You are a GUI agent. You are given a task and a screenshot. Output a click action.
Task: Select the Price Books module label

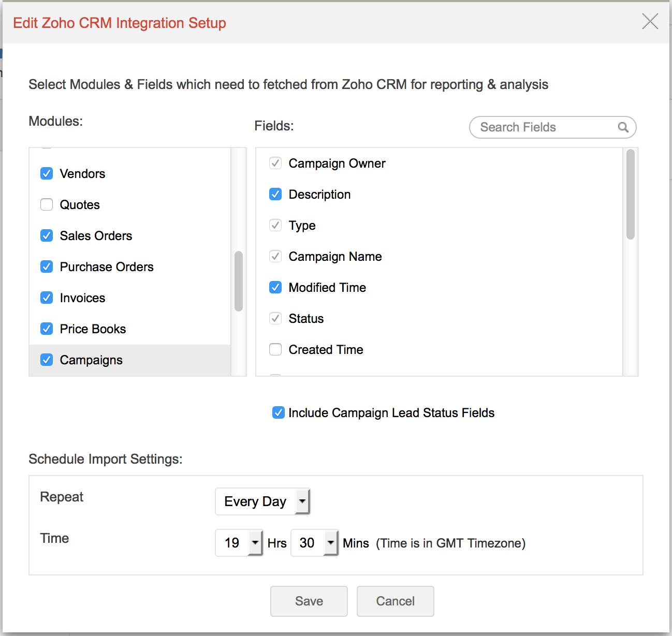click(93, 329)
